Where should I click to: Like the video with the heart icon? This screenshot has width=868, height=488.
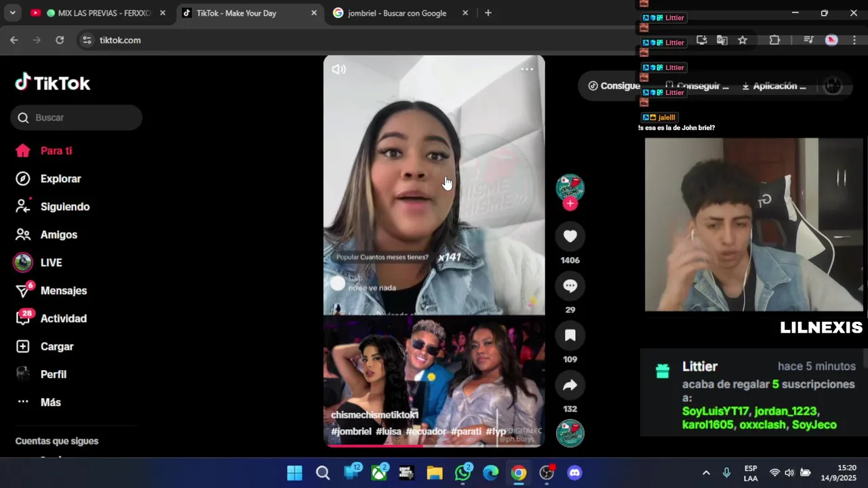tap(570, 236)
